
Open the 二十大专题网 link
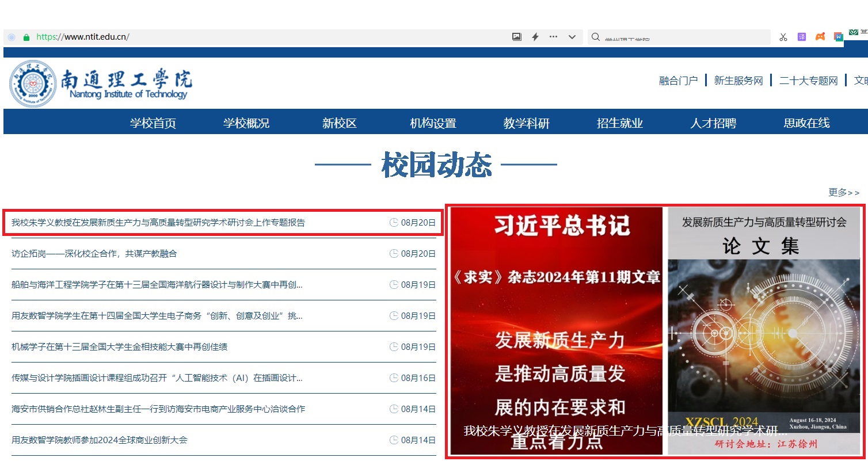click(x=809, y=81)
